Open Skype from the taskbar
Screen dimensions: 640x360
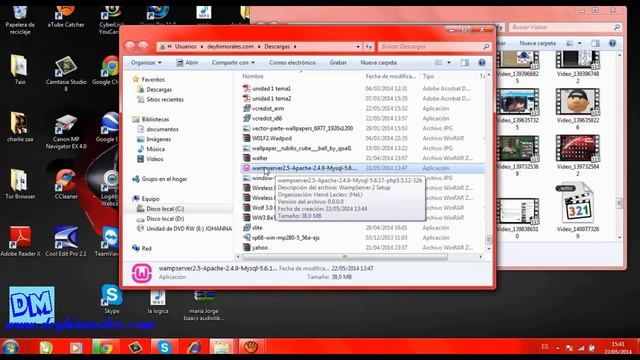point(164,347)
